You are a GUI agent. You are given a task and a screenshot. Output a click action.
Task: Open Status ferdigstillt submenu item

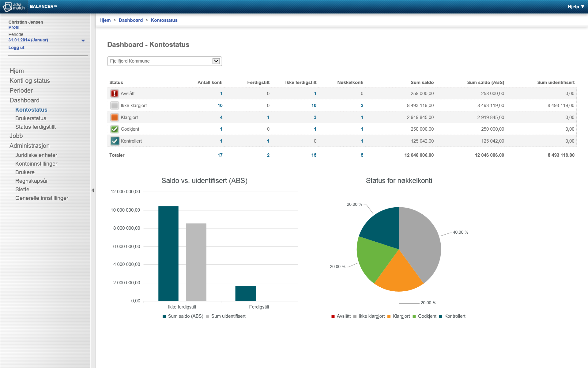coord(36,127)
